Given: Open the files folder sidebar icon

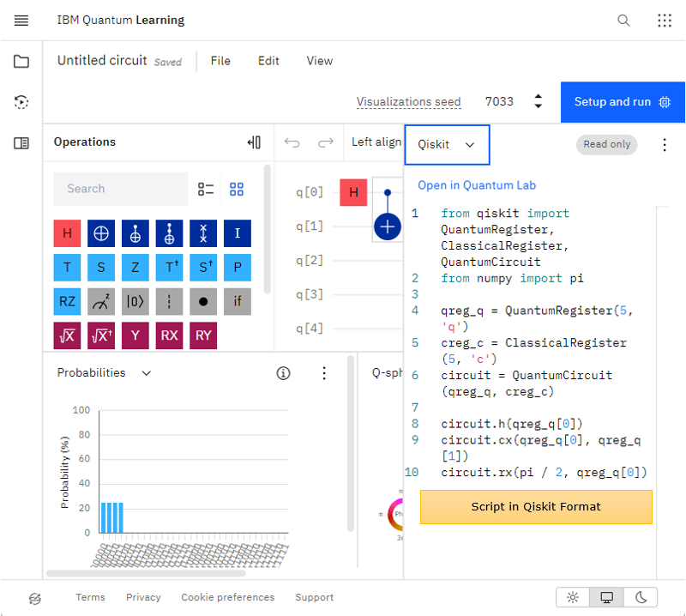Looking at the screenshot, I should pyautogui.click(x=21, y=61).
